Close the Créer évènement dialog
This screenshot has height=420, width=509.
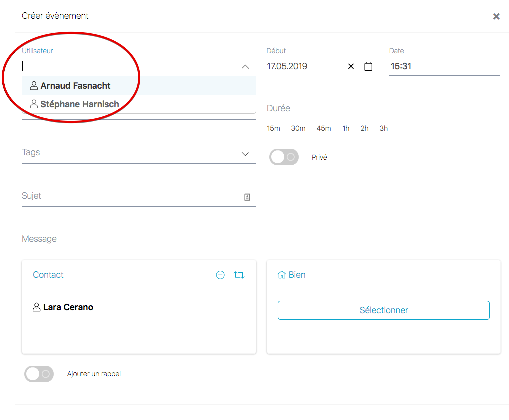point(496,16)
